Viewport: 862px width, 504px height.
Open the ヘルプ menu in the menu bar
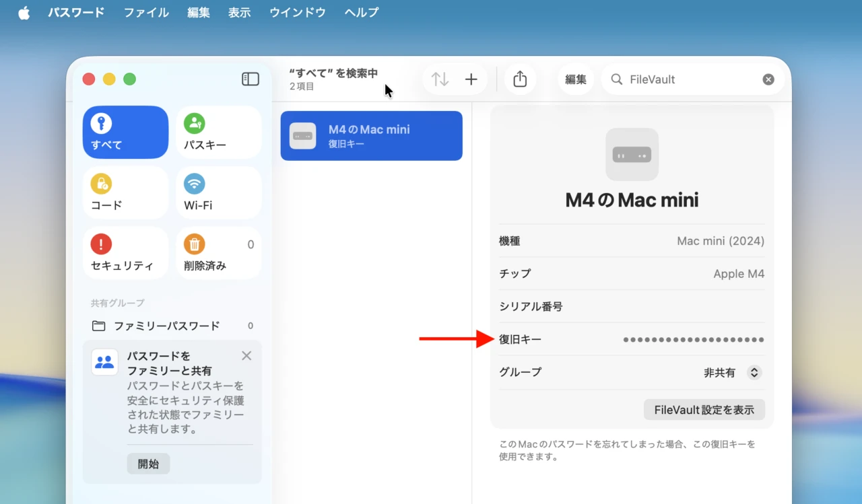pyautogui.click(x=361, y=12)
